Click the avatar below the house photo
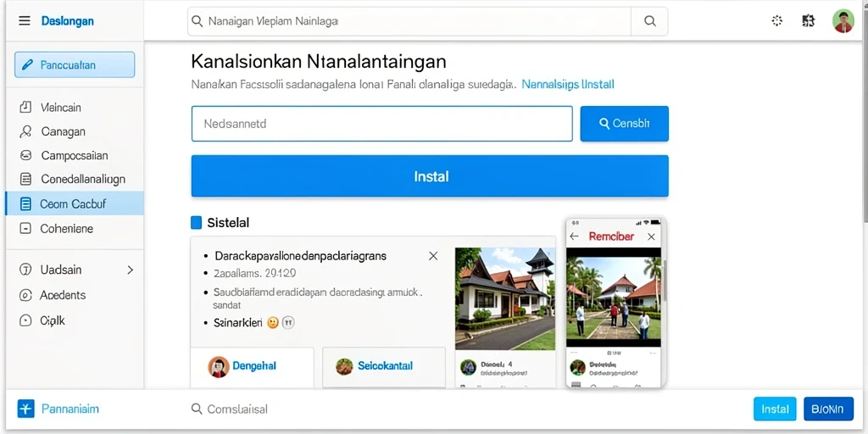 (x=469, y=368)
